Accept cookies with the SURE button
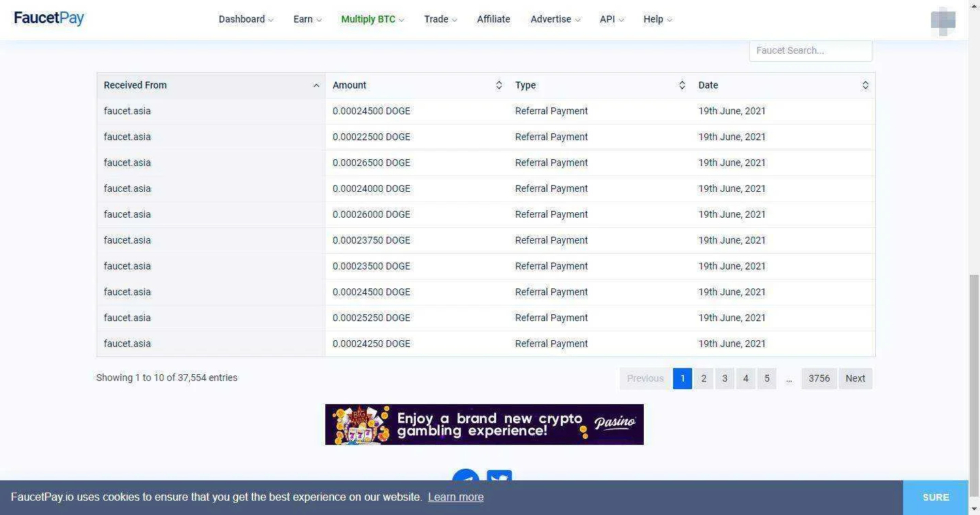 (936, 497)
